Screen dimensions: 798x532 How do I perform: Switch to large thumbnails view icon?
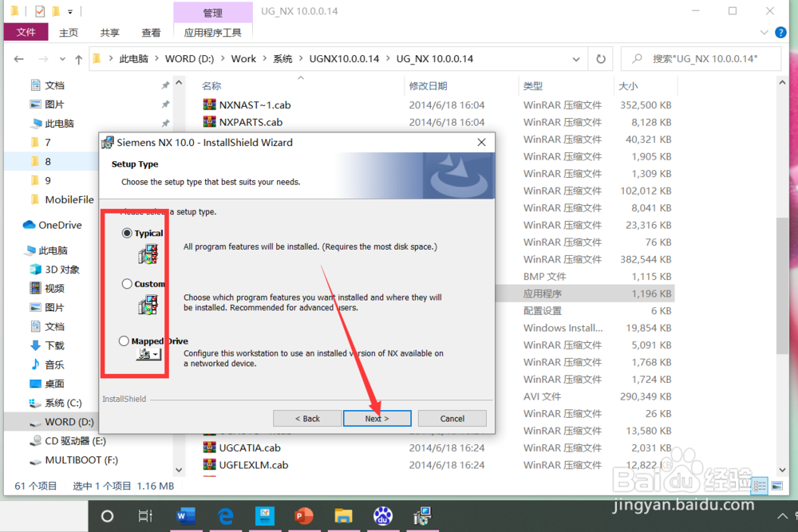(776, 486)
